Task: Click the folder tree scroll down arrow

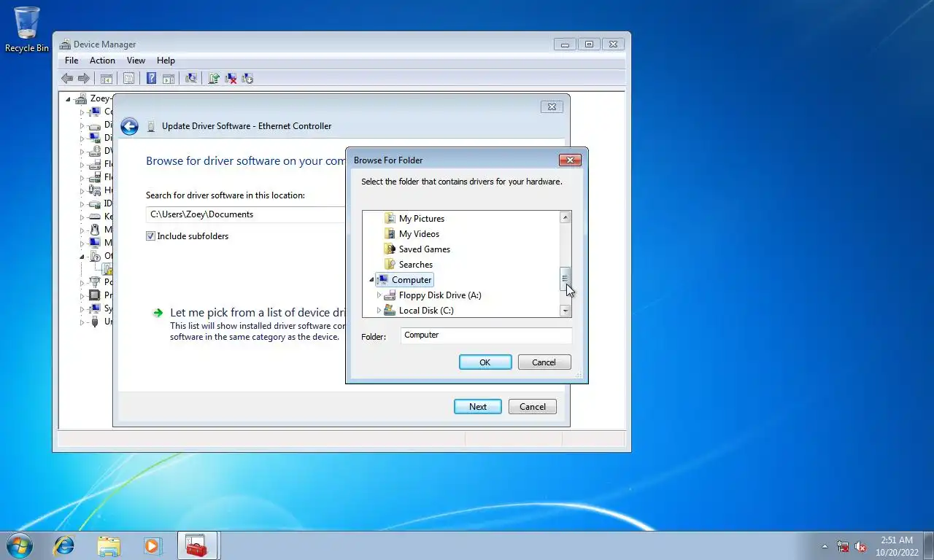Action: click(565, 311)
